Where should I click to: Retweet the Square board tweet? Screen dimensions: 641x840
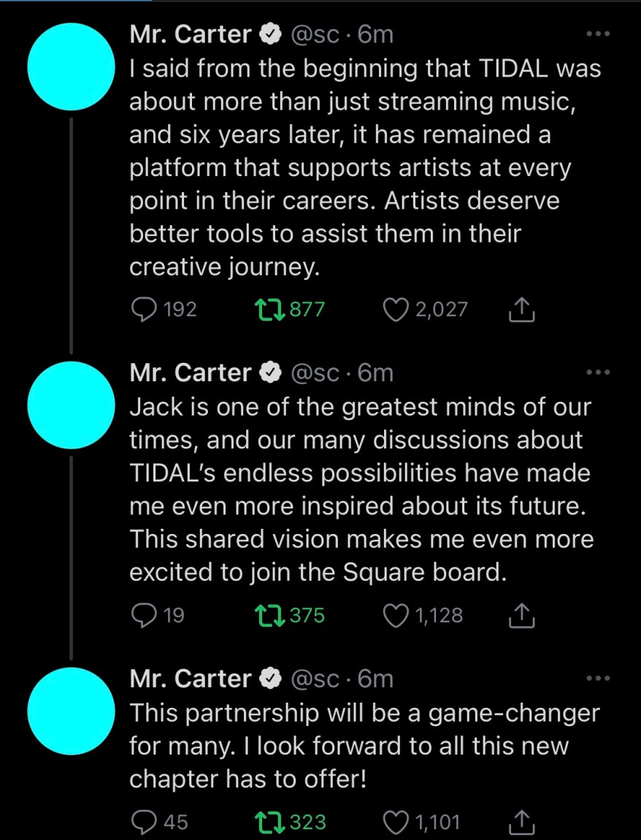[x=272, y=615]
